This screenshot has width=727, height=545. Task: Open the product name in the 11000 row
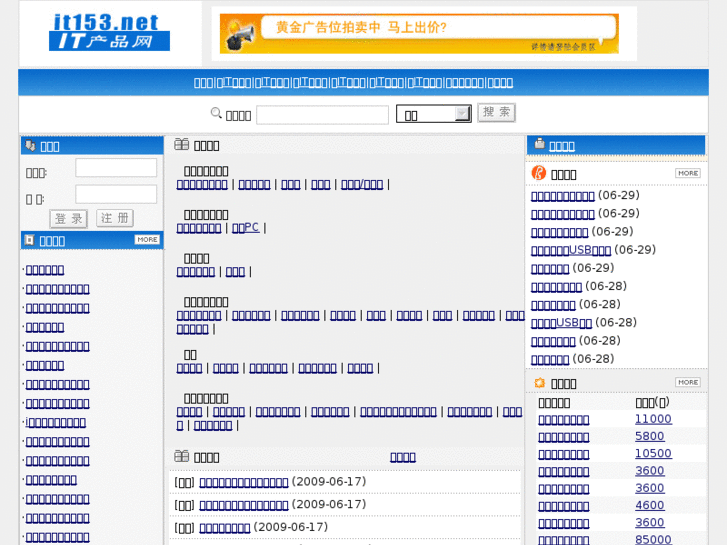click(564, 419)
